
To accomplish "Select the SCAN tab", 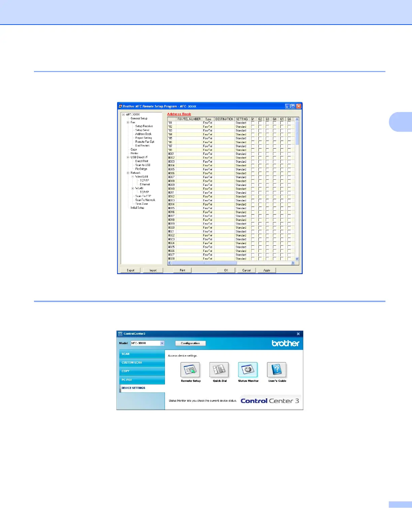I will coord(142,354).
